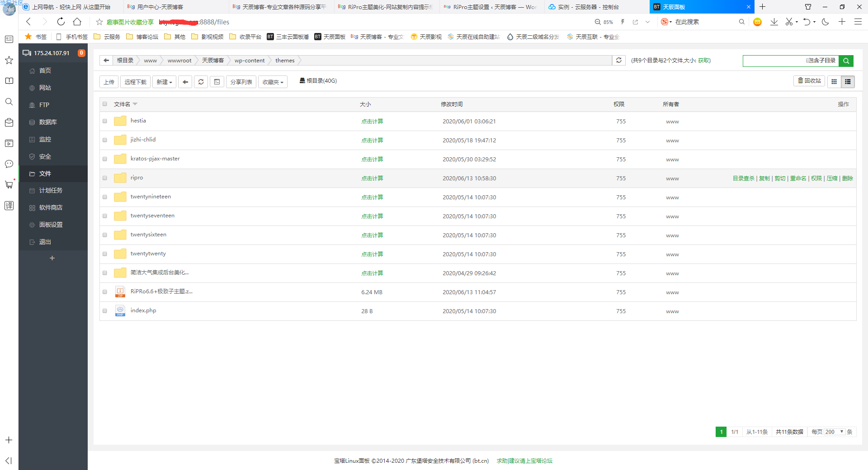Image resolution: width=868 pixels, height=470 pixels.
Task: Check the index.php file checkbox
Action: [x=105, y=311]
